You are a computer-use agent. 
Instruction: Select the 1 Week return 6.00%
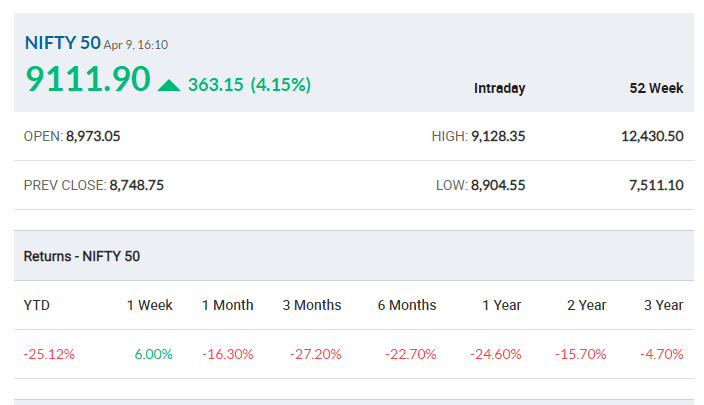(154, 354)
